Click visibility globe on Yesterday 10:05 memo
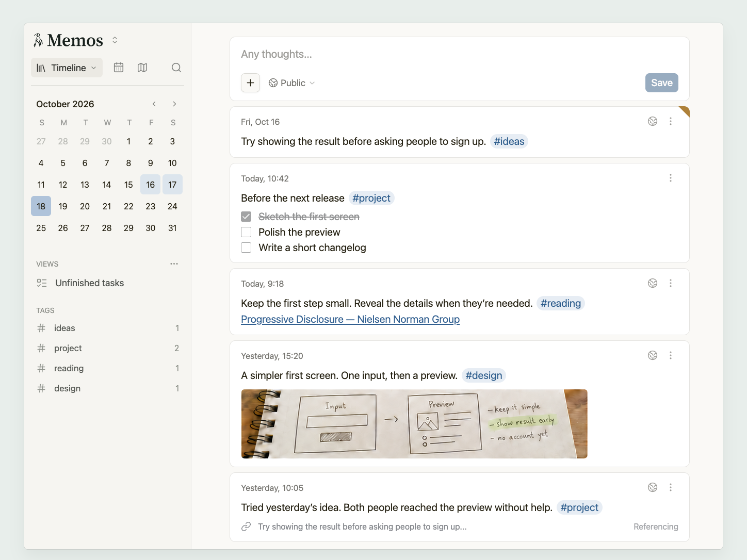Screen dimensions: 747x560 (653, 487)
